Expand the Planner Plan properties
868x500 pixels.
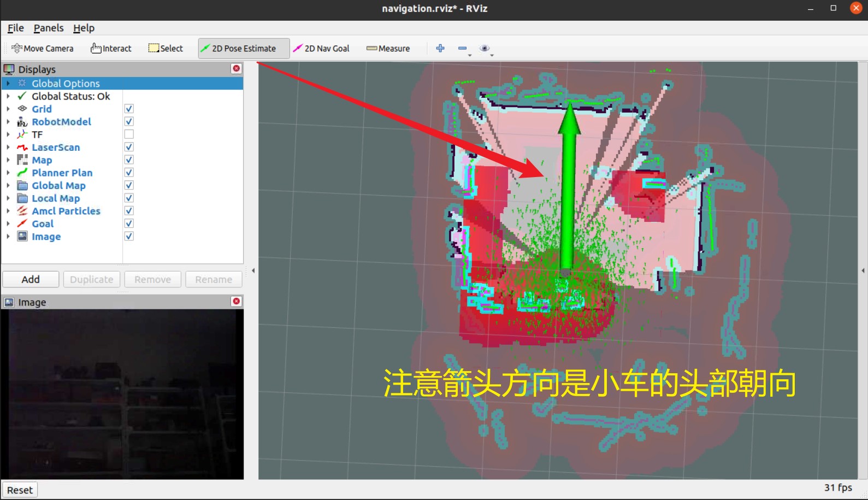[8, 173]
